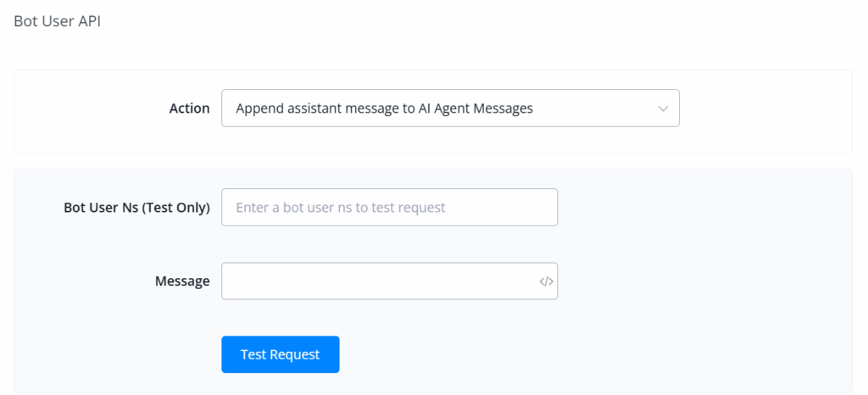Insert variable via Message field's </> icon
The image size is (868, 395).
(546, 281)
